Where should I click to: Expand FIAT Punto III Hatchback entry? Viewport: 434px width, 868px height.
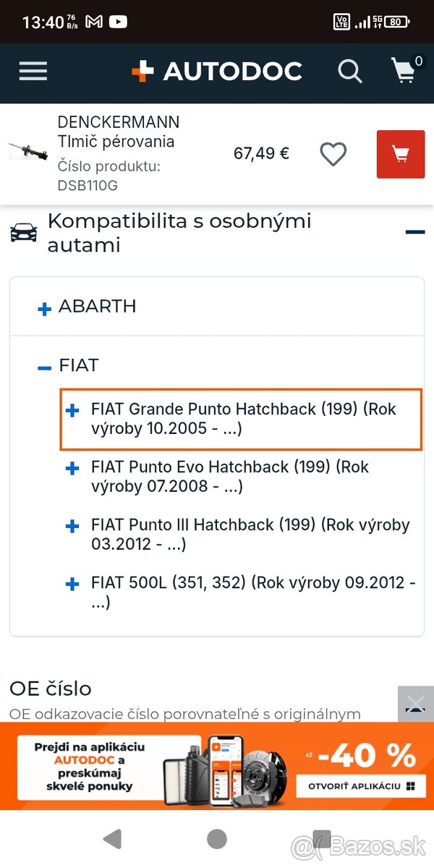click(x=72, y=527)
